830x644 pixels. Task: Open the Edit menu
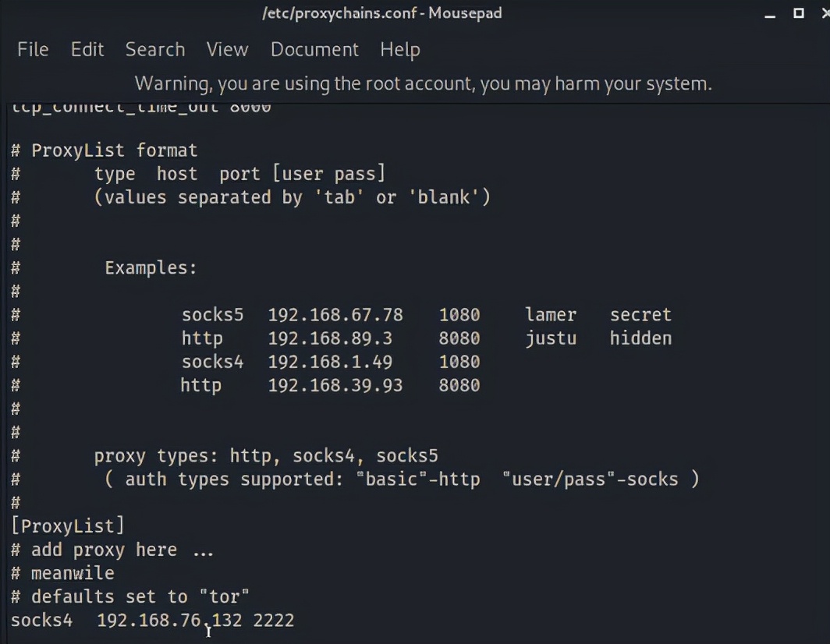coord(87,49)
